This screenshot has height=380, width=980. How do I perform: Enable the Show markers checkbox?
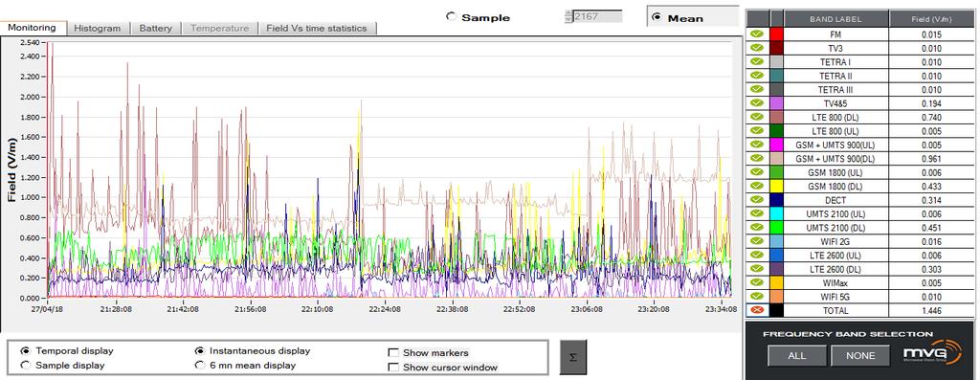[x=393, y=352]
